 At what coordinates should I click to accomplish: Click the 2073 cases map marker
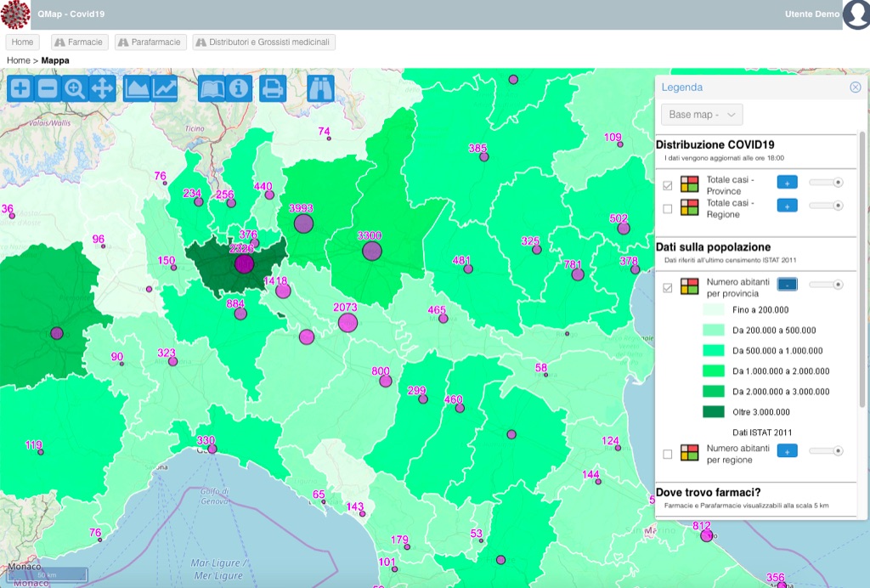point(347,322)
